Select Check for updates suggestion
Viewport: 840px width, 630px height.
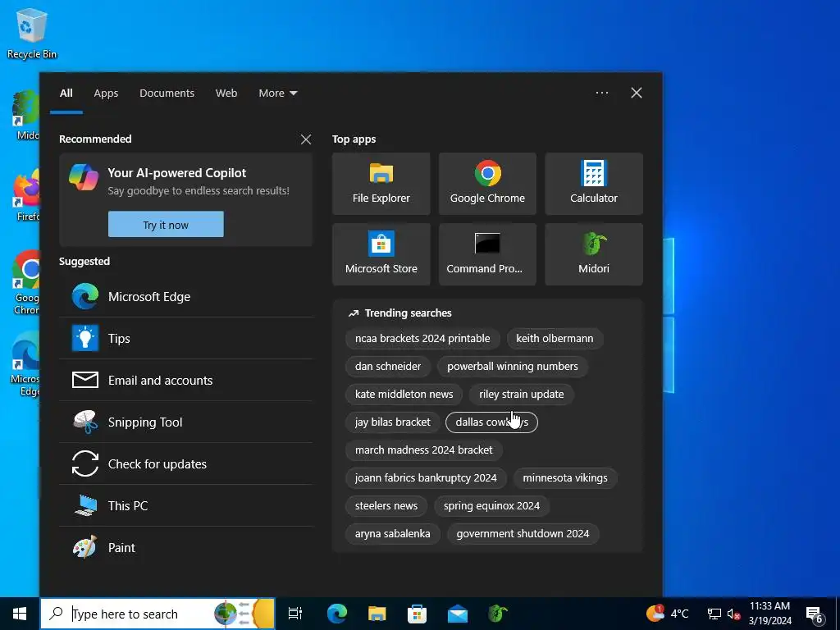tap(186, 464)
